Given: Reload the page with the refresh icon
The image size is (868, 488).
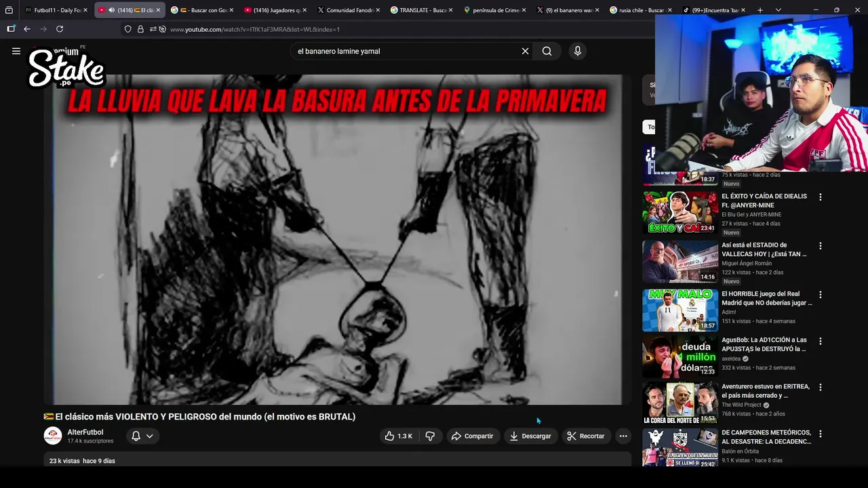Looking at the screenshot, I should tap(60, 29).
